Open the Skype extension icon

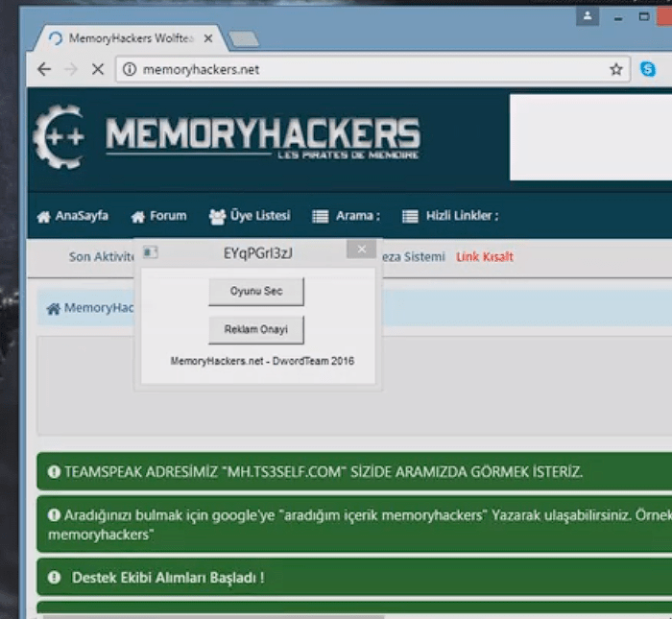[648, 69]
